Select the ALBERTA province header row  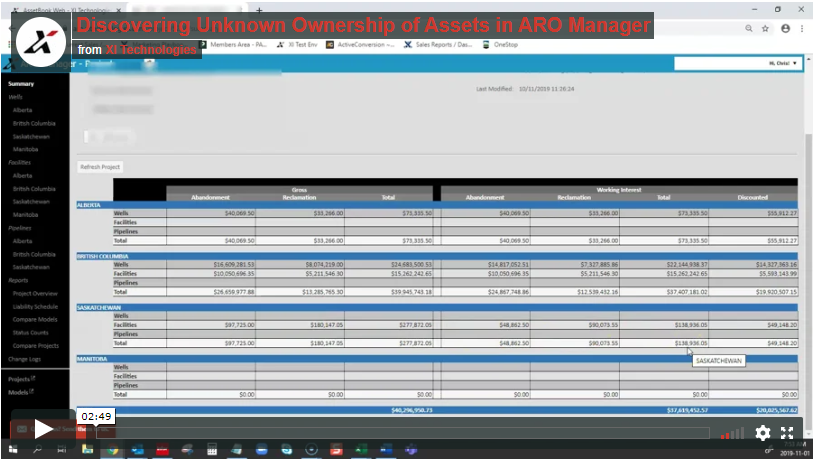tap(437, 205)
